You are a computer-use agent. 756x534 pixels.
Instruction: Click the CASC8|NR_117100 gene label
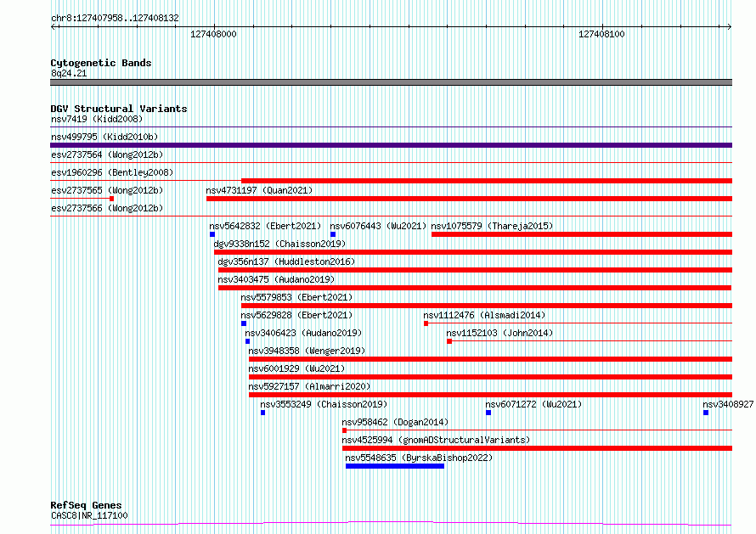[89, 515]
